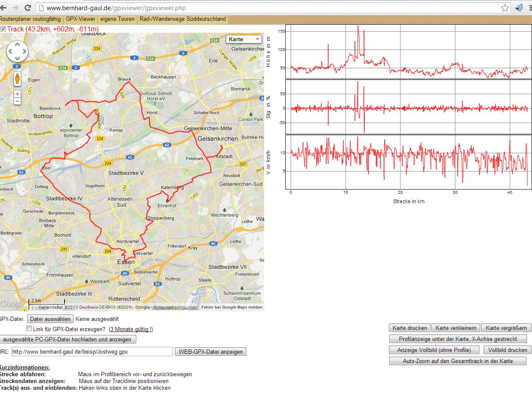The image size is (532, 397).
Task: Zoom out the map with minus
Action: pos(17,101)
